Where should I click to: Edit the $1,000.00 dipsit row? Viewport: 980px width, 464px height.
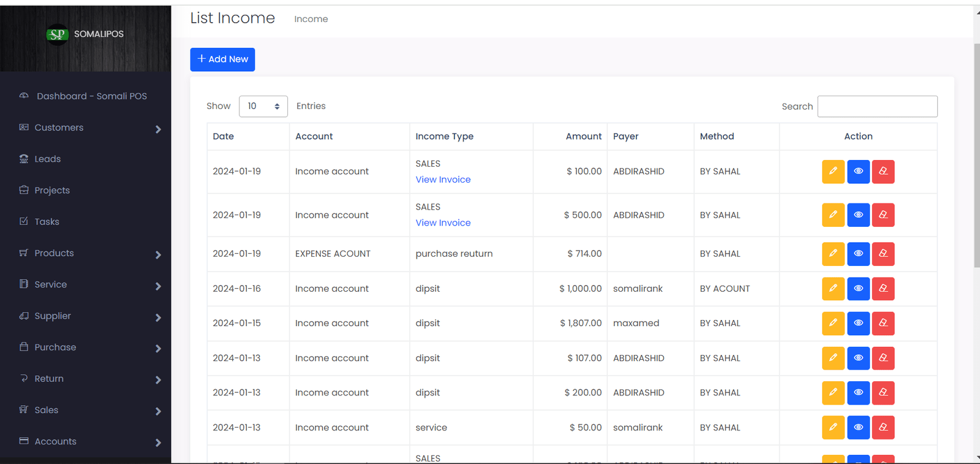coord(833,289)
